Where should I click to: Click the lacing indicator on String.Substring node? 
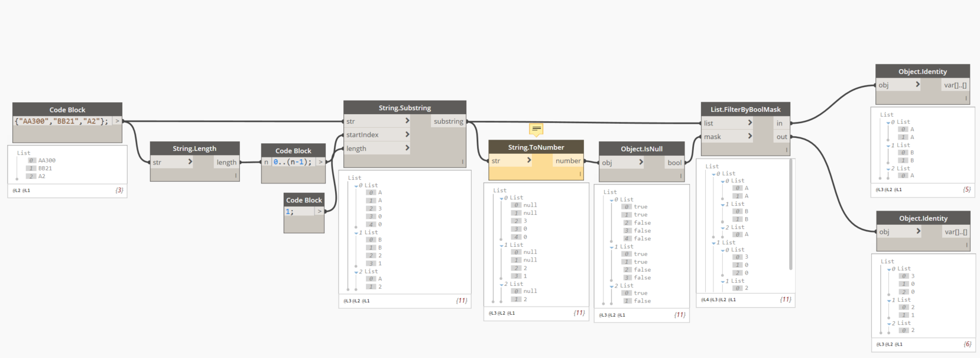click(462, 162)
